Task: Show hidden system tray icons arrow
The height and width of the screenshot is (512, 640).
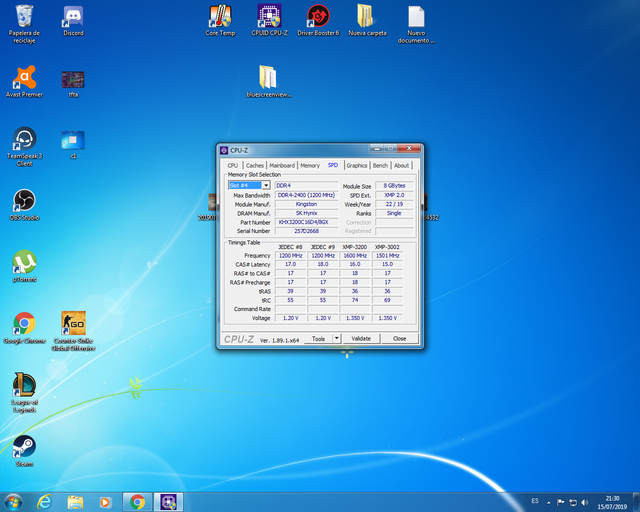Action: coord(549,502)
